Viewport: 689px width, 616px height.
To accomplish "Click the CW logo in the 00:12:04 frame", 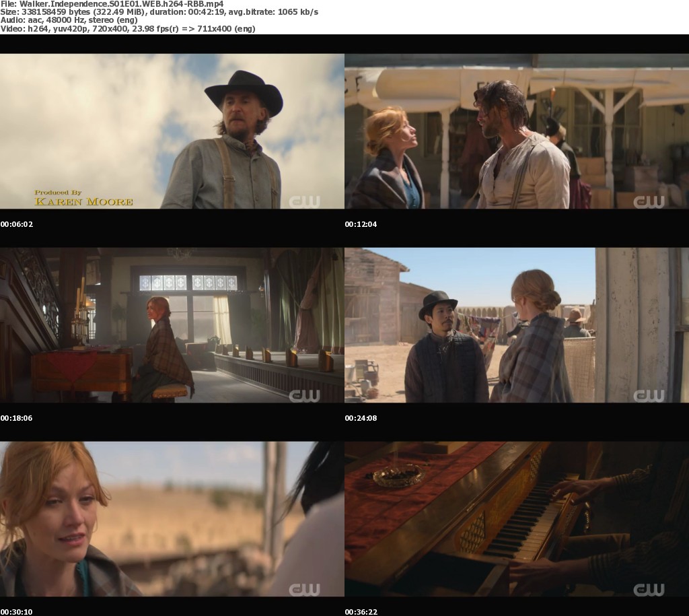I will 649,201.
